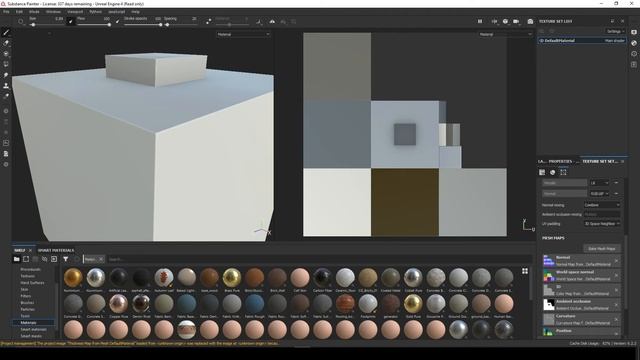
Task: Switch to the Properties tab
Action: point(560,162)
